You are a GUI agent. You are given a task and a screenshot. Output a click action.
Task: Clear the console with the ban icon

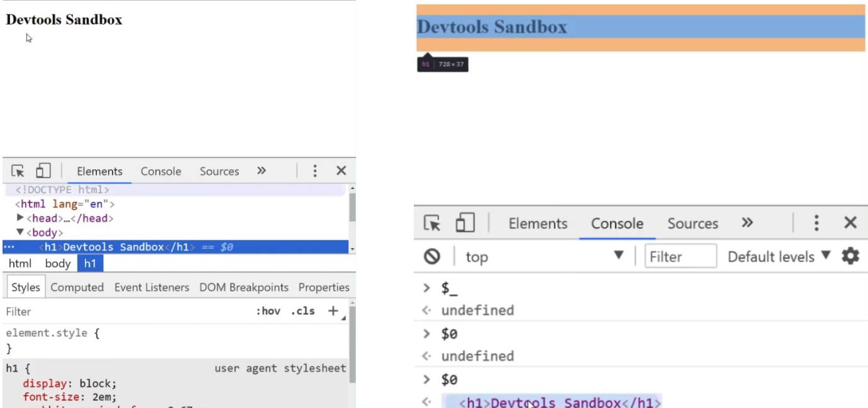pyautogui.click(x=431, y=256)
